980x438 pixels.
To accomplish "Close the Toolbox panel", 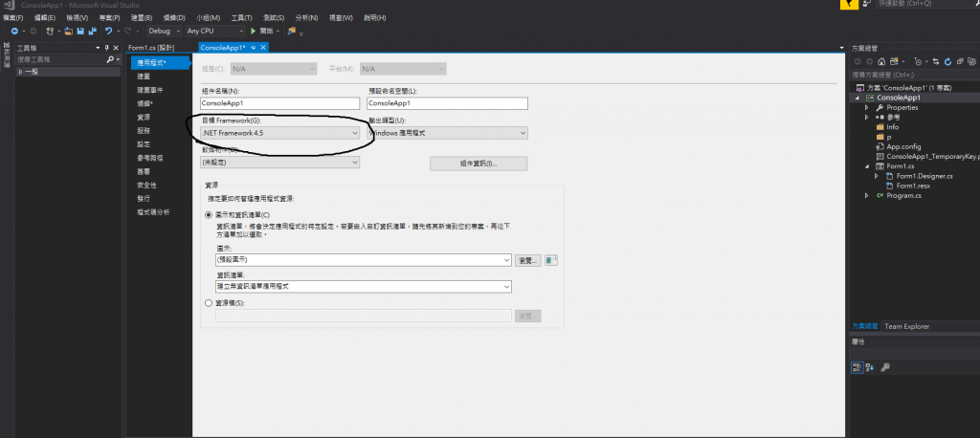I will tap(116, 48).
